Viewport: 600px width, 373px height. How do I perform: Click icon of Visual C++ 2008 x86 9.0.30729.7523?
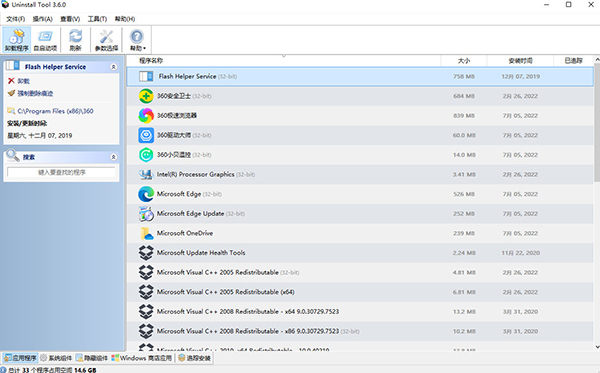pyautogui.click(x=146, y=331)
